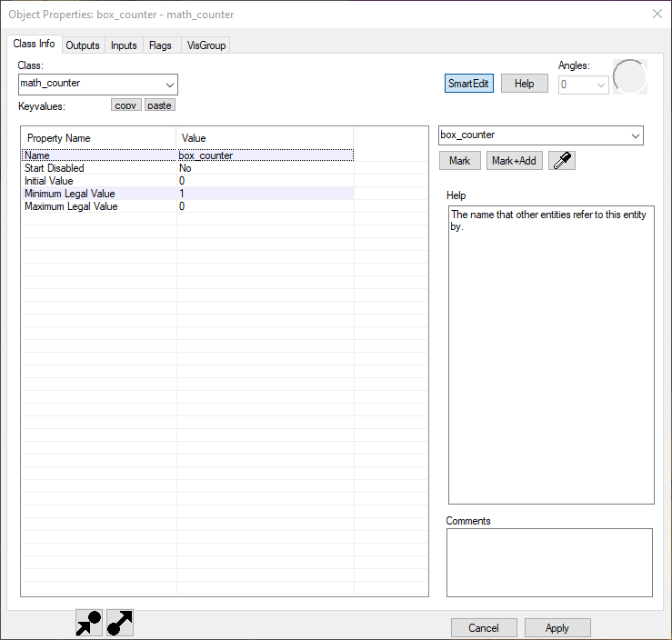Click the paste keyvalues button
The image size is (672, 640).
(x=160, y=105)
